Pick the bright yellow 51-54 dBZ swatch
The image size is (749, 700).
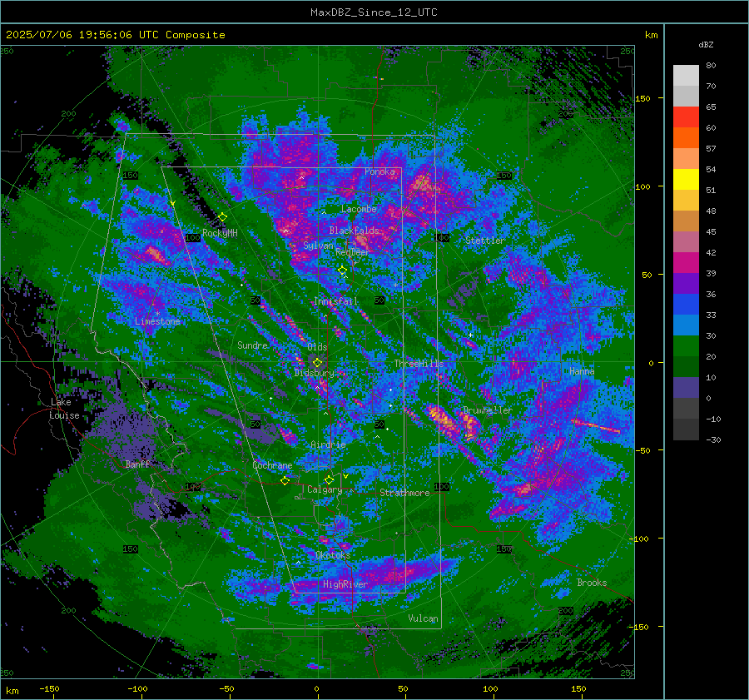[x=686, y=180]
